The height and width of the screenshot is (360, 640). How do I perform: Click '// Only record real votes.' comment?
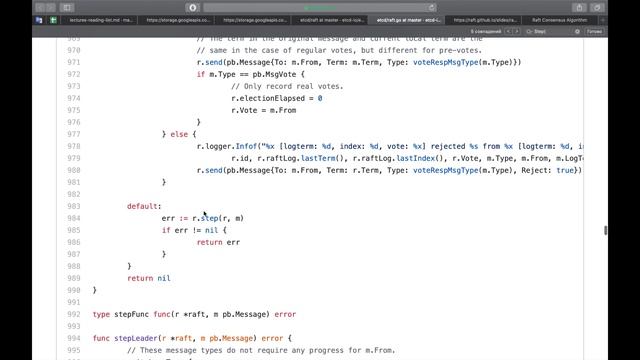point(287,86)
